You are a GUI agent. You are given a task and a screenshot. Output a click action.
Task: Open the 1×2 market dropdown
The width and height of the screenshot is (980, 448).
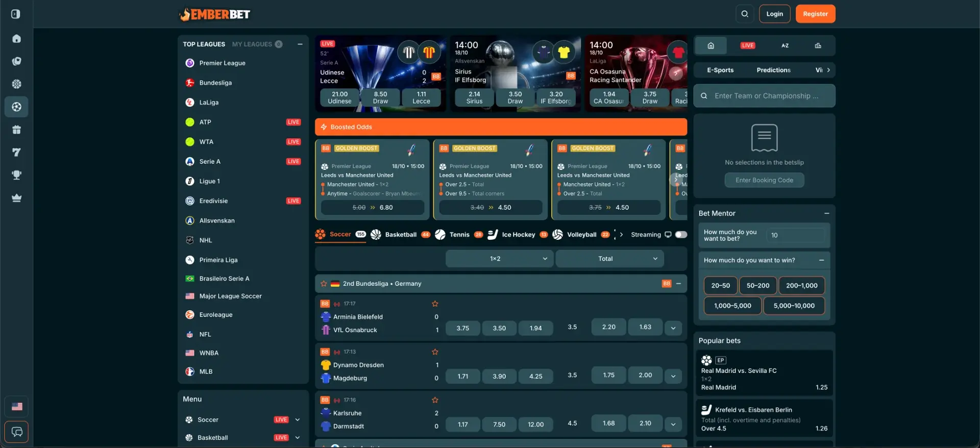pyautogui.click(x=499, y=259)
